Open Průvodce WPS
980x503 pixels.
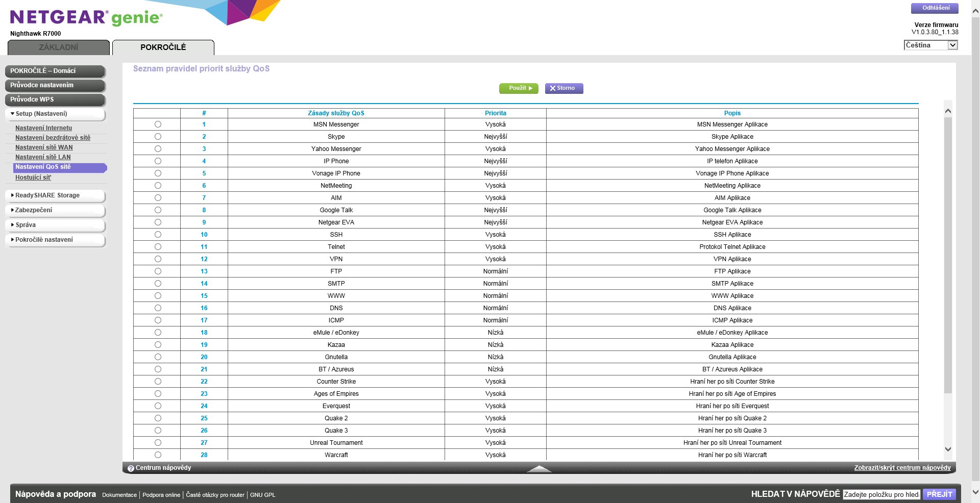coord(56,99)
